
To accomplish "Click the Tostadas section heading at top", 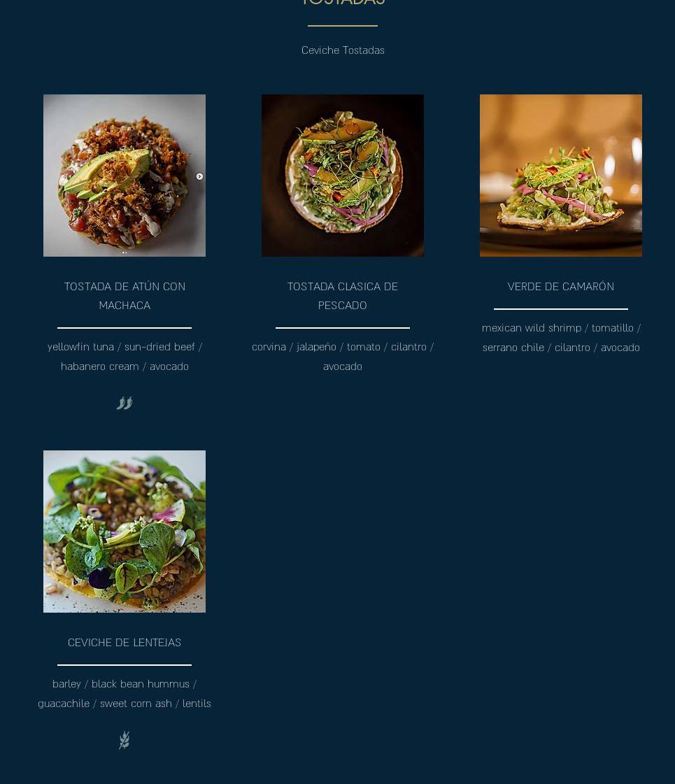I will [x=343, y=3].
